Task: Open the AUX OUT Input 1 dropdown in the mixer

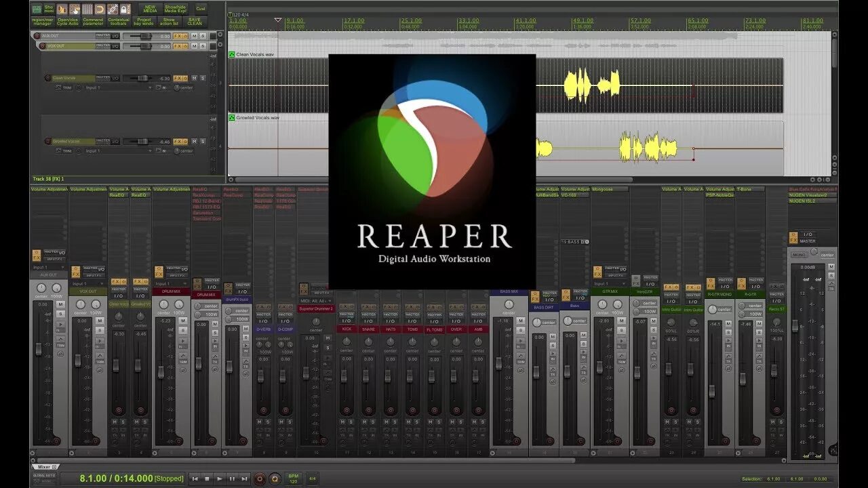Action: pyautogui.click(x=50, y=268)
